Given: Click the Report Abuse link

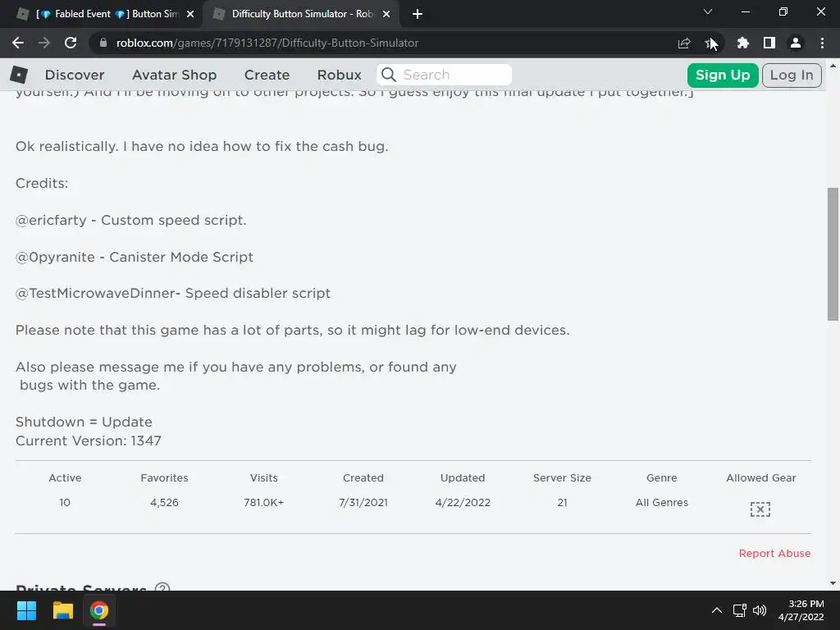Looking at the screenshot, I should [x=774, y=554].
